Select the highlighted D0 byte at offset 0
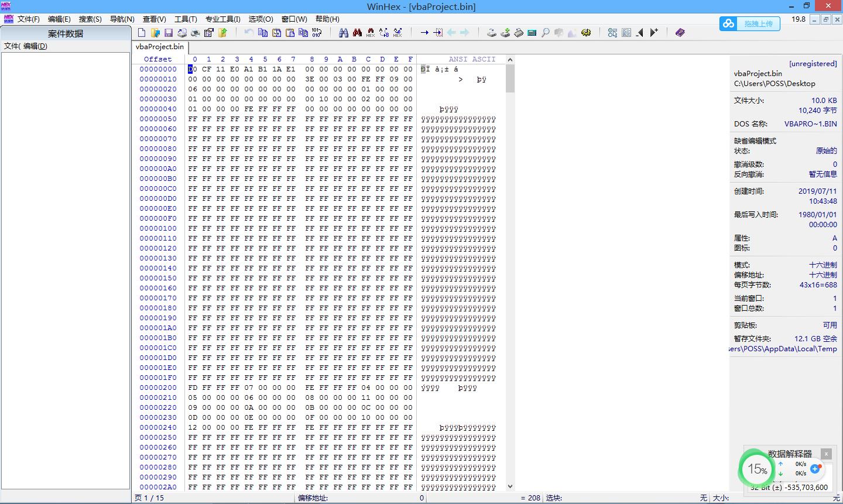This screenshot has height=504, width=843. coord(192,69)
